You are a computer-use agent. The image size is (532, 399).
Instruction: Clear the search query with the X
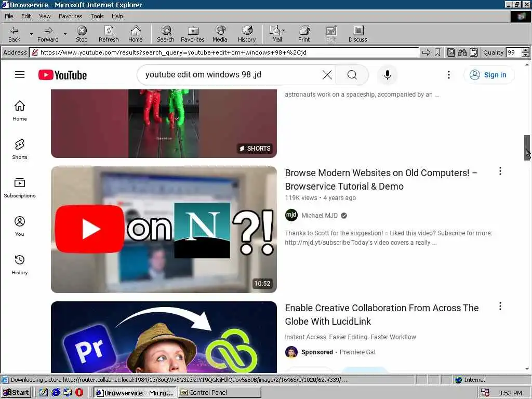[x=327, y=75]
